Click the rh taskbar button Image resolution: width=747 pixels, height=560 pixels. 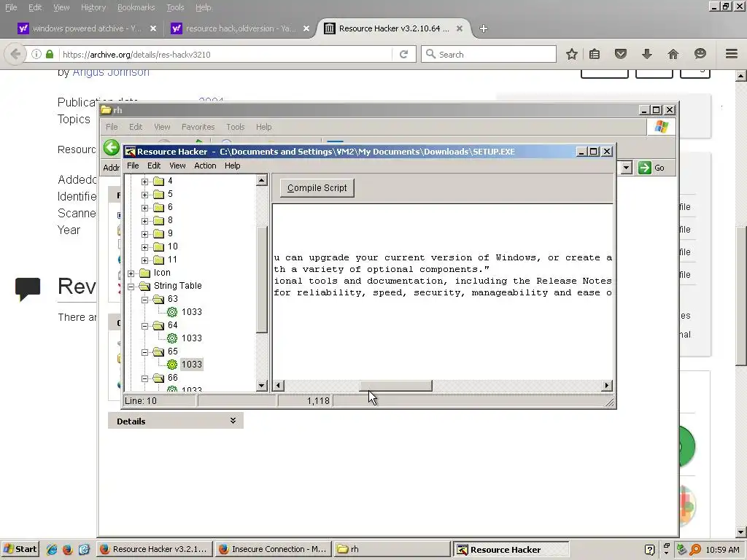pos(392,549)
